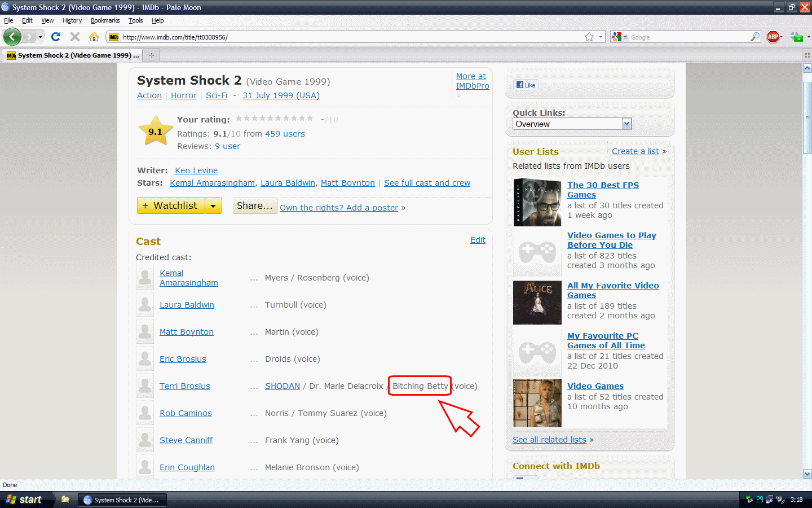Reload the page with the refresh icon
This screenshot has height=508, width=812.
(56, 37)
